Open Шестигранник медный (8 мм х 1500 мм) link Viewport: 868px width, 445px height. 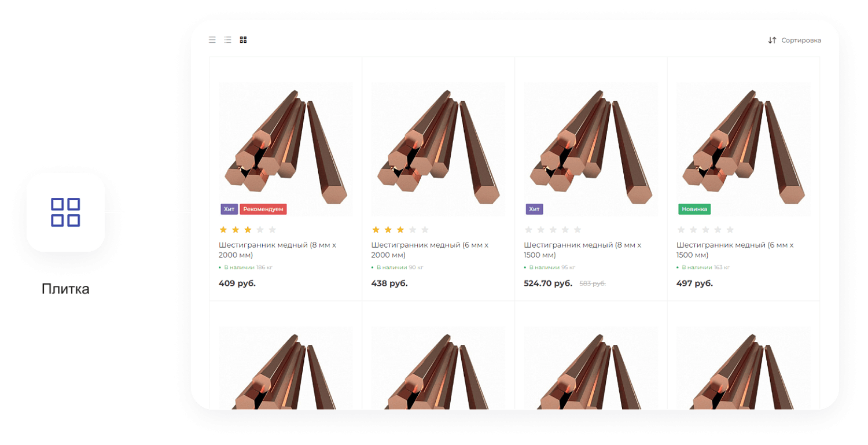tap(582, 250)
